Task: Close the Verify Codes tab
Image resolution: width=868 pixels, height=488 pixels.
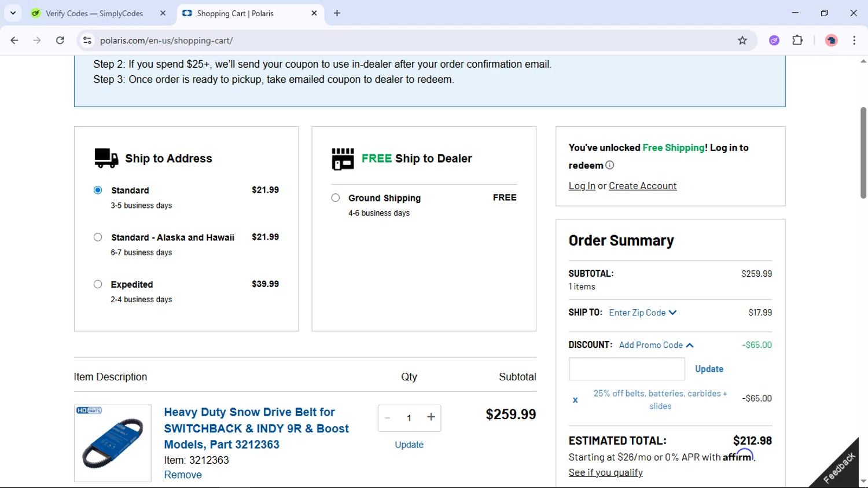Action: 163,13
